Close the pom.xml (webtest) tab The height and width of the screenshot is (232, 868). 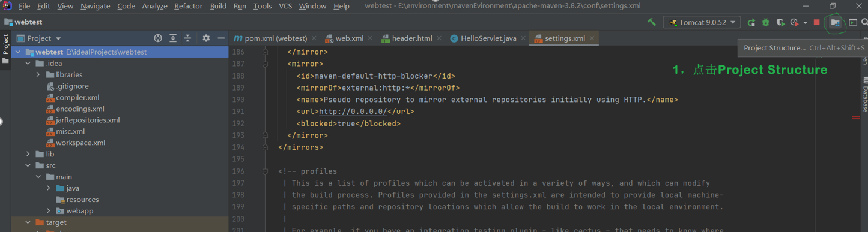(315, 38)
